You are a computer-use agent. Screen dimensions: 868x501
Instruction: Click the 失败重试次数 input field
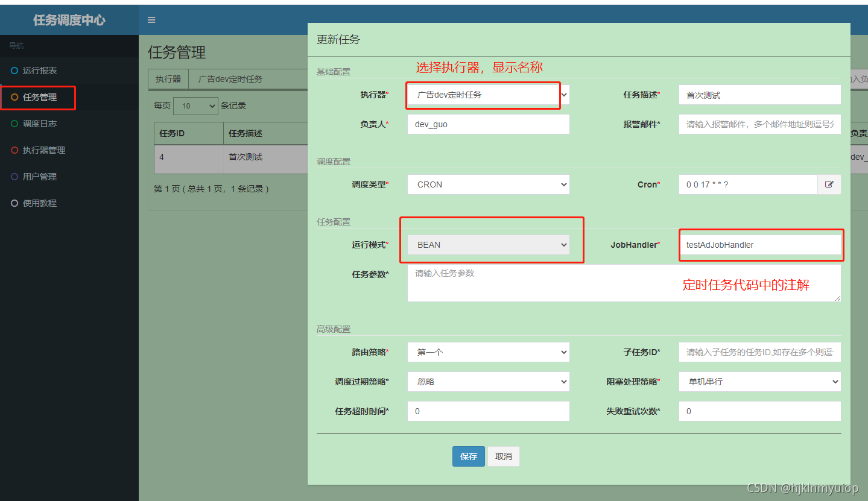click(x=760, y=411)
